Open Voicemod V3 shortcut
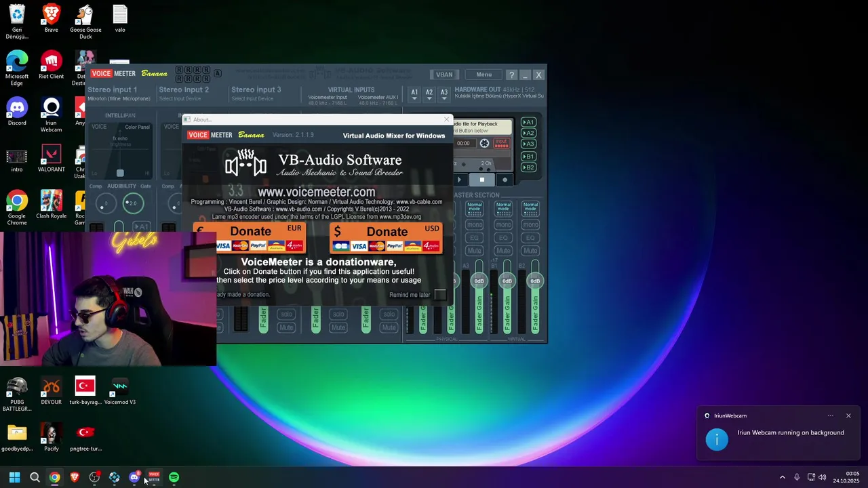Image resolution: width=868 pixels, height=488 pixels. pos(120,390)
